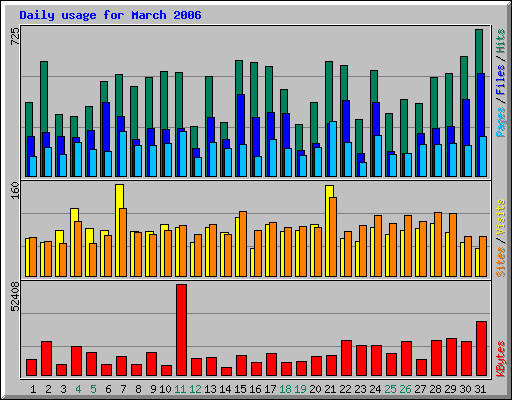Click day label 22 on the x-axis
The height and width of the screenshot is (400, 512).
345,389
